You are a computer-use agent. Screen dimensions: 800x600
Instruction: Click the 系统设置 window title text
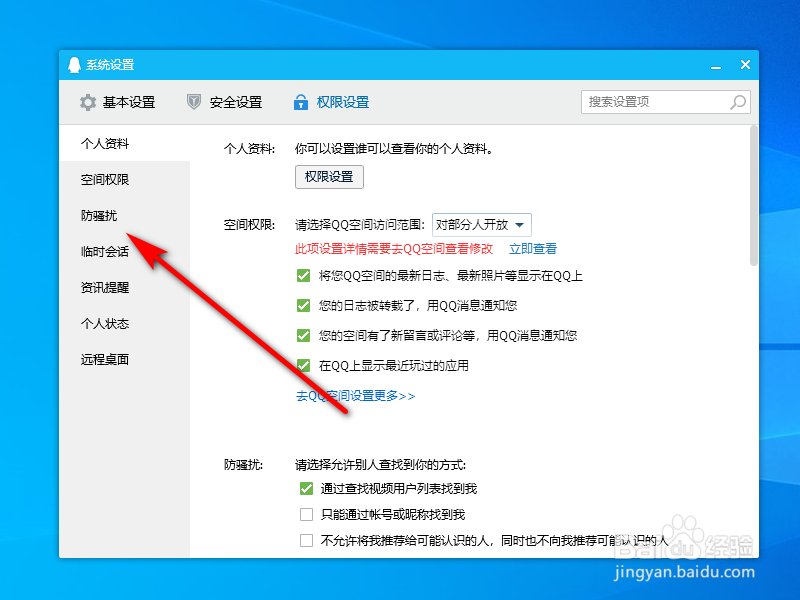point(110,65)
